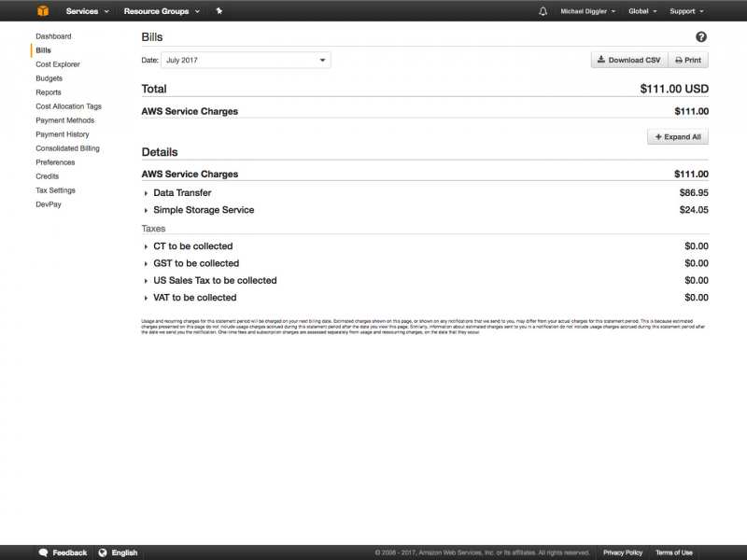Go to Payment Methods in sidebar
This screenshot has height=560, width=747.
click(x=64, y=120)
